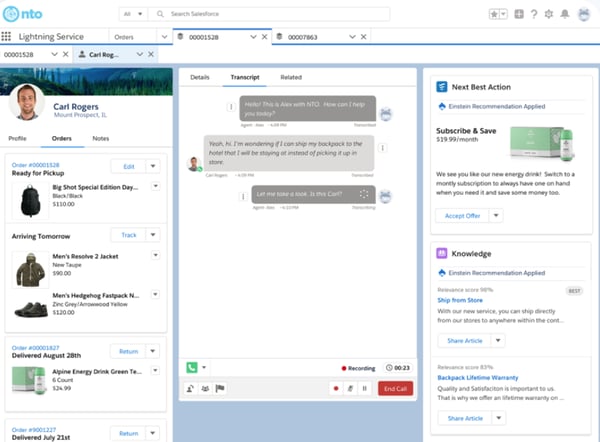Switch to the Notes tab
Screen dimensions: 600x442
point(100,138)
